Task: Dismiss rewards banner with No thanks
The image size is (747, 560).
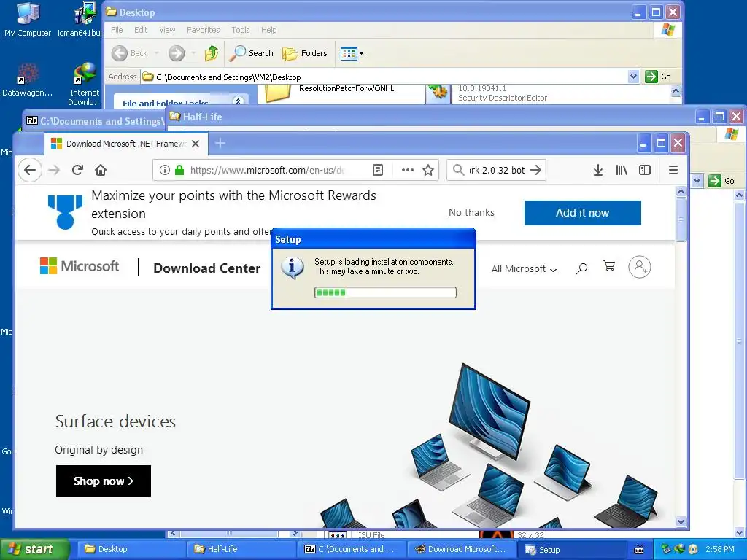Action: point(471,212)
